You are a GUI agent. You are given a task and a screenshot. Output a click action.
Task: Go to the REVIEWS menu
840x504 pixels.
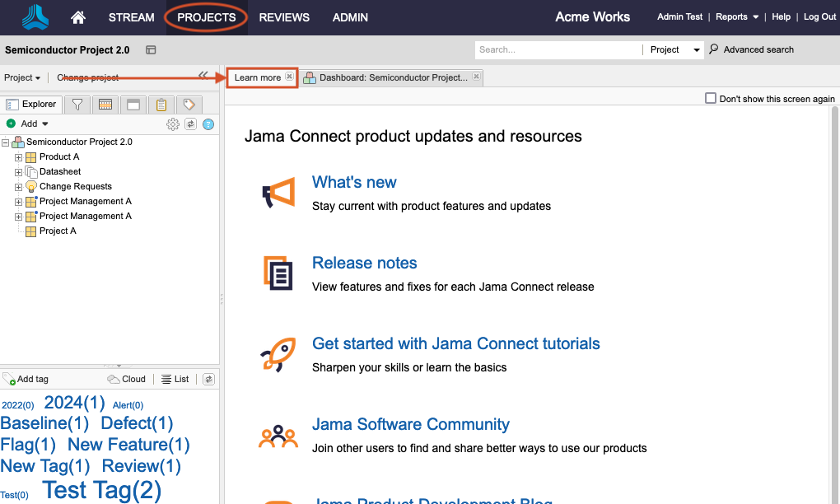click(284, 17)
